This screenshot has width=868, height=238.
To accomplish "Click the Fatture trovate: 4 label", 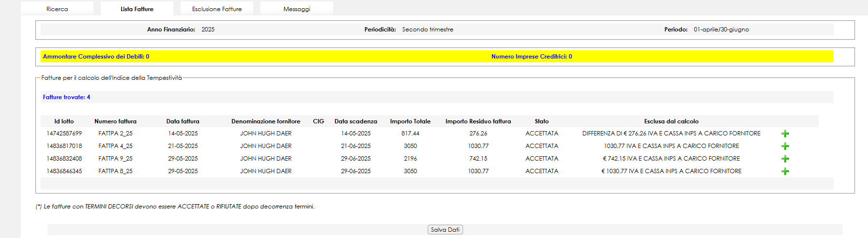I will 66,97.
